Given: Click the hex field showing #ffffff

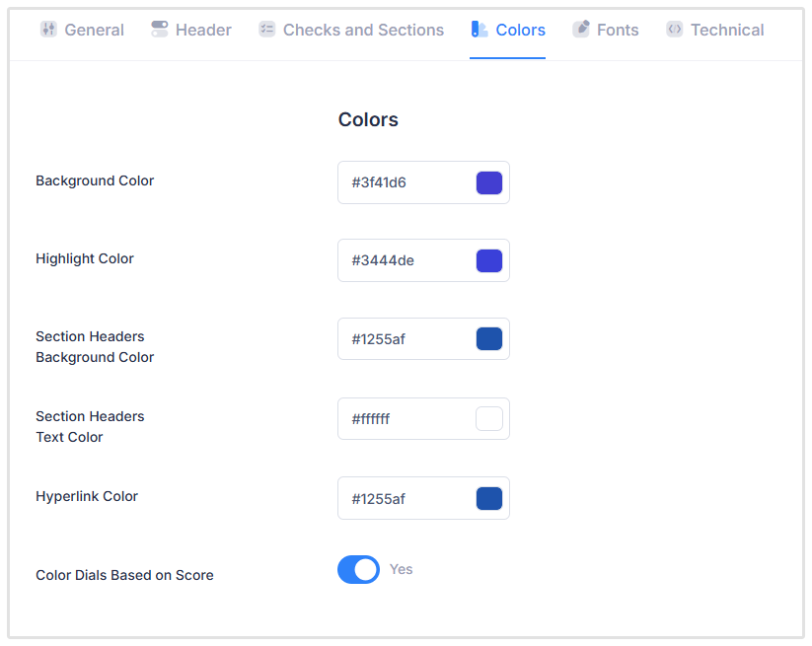Looking at the screenshot, I should tap(405, 418).
